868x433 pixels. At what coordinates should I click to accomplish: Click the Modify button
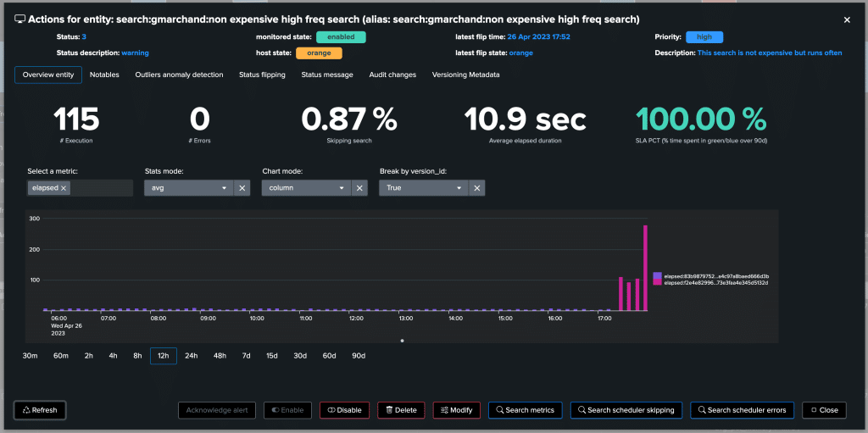click(x=456, y=410)
